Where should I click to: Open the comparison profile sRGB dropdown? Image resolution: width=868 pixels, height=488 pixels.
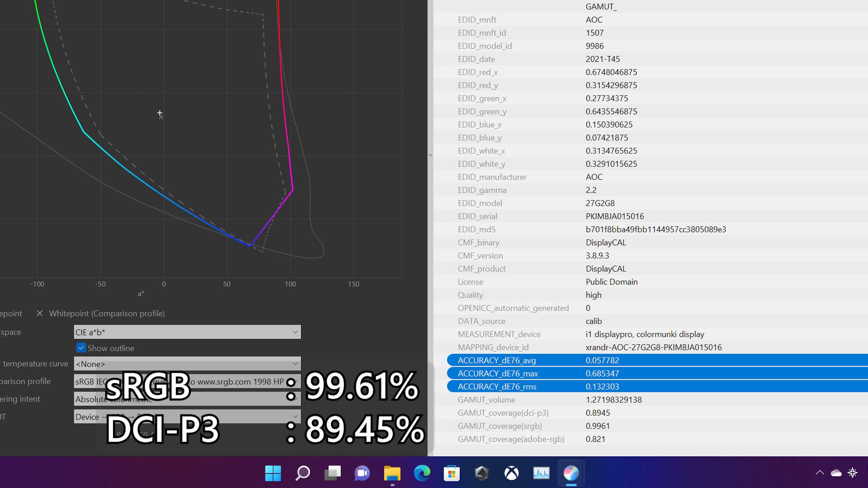[187, 381]
